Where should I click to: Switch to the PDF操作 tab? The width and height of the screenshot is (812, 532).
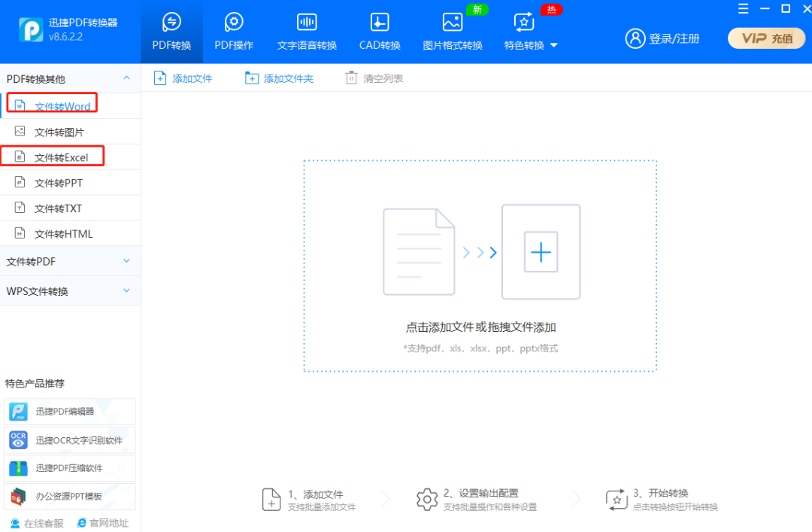point(233,30)
